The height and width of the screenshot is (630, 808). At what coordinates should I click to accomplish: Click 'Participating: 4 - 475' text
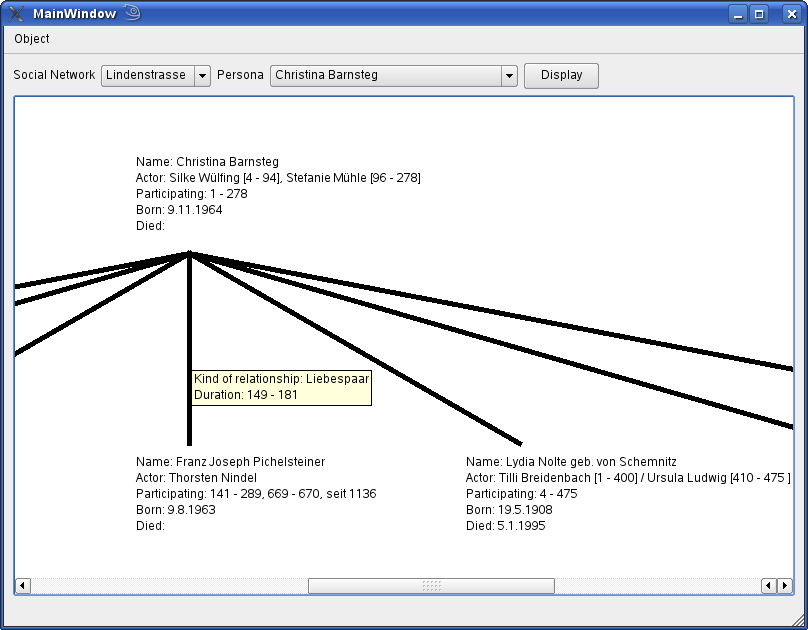tap(521, 493)
